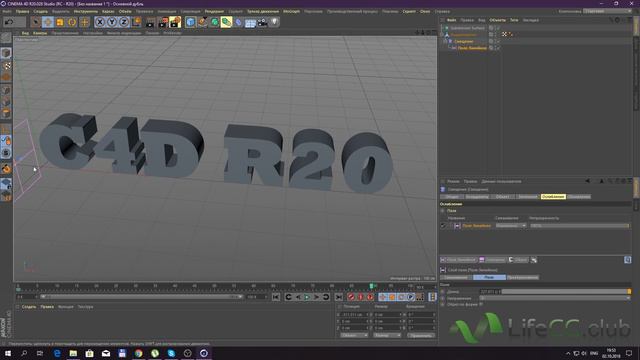
Task: Open Объект coordinate mode dropdown
Action: (x=354, y=335)
